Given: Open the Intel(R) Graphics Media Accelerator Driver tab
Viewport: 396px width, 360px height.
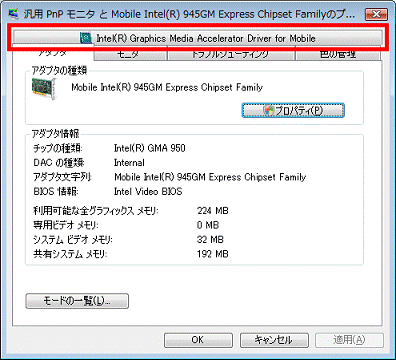Looking at the screenshot, I should [198, 38].
